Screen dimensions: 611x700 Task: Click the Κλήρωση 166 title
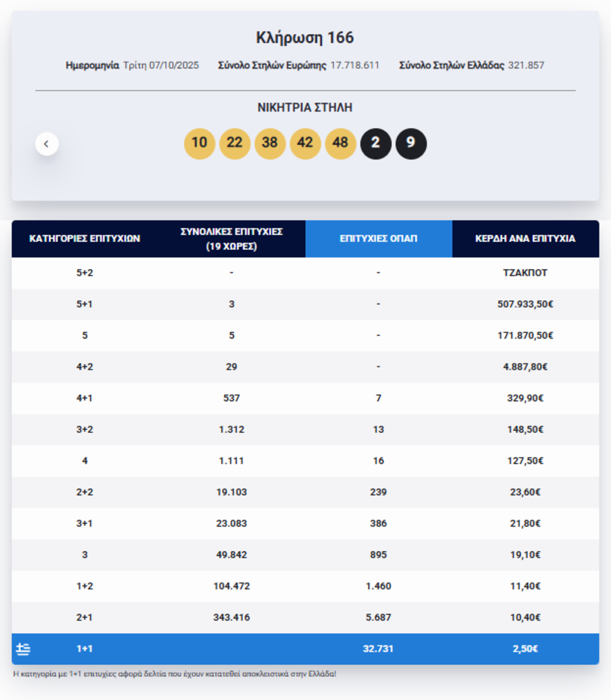pyautogui.click(x=304, y=38)
